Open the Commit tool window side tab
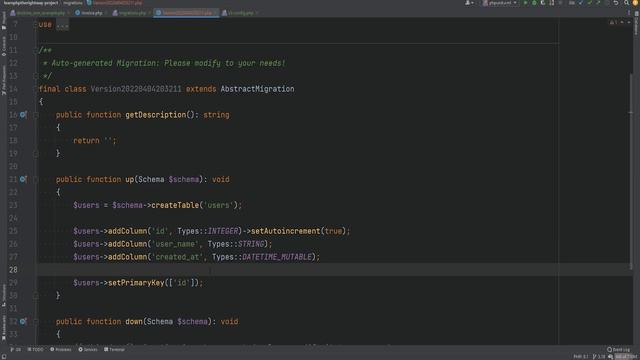The height and width of the screenshot is (360, 640). tap(4, 47)
